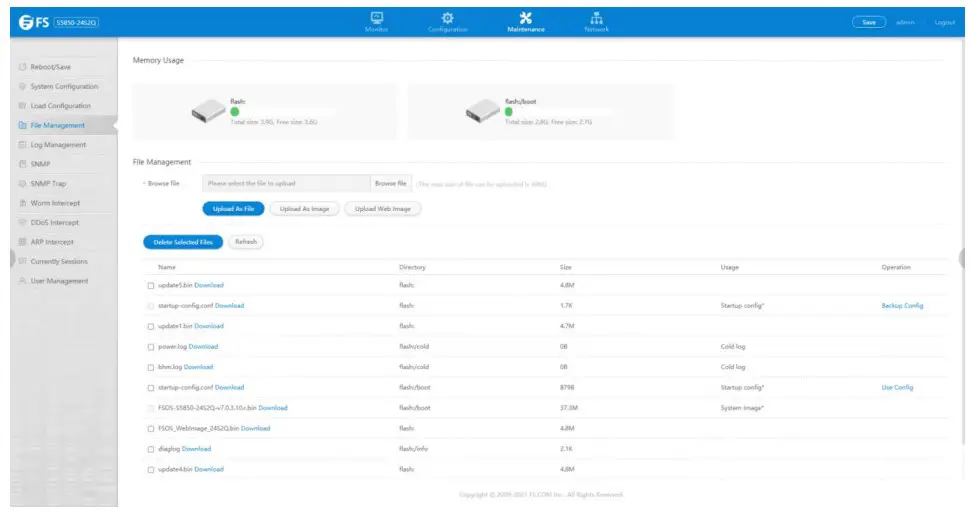Click the Size column header
The width and height of the screenshot is (973, 517).
click(x=565, y=267)
